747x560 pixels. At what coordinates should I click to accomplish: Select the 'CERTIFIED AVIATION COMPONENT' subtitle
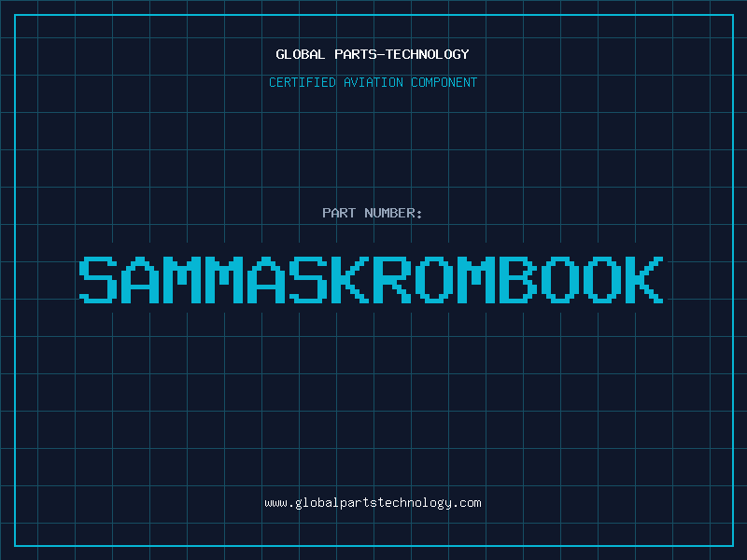373,82
